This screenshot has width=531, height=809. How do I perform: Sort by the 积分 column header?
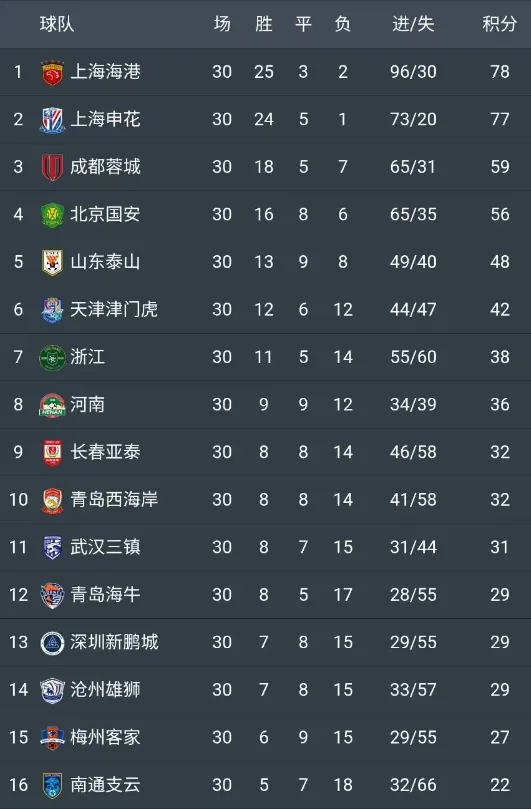[499, 24]
